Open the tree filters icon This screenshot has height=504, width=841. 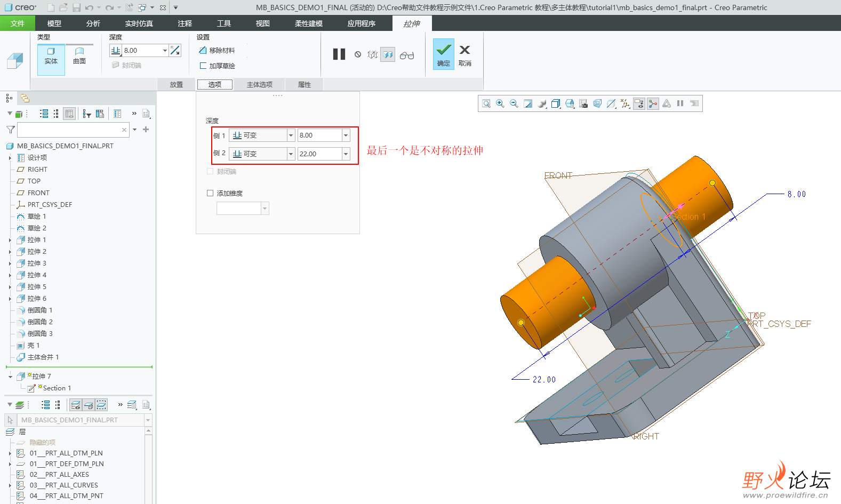pyautogui.click(x=87, y=114)
